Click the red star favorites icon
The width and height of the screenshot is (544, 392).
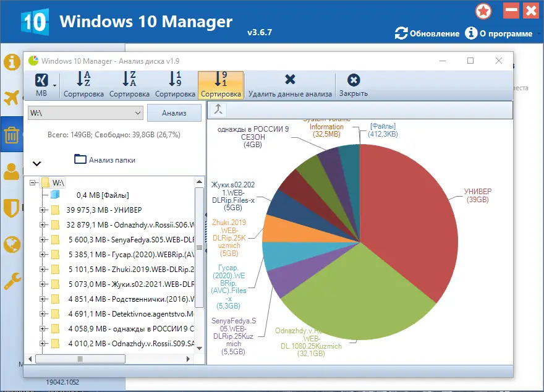click(483, 12)
